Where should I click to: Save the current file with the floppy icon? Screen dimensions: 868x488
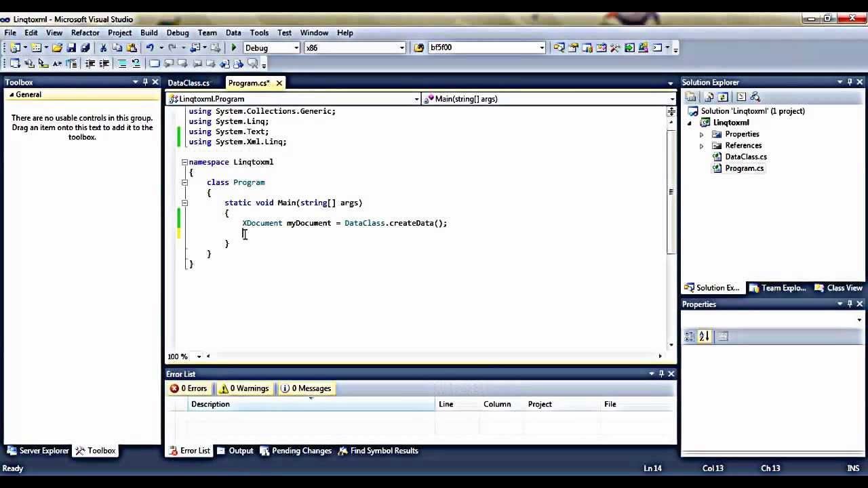(71, 48)
